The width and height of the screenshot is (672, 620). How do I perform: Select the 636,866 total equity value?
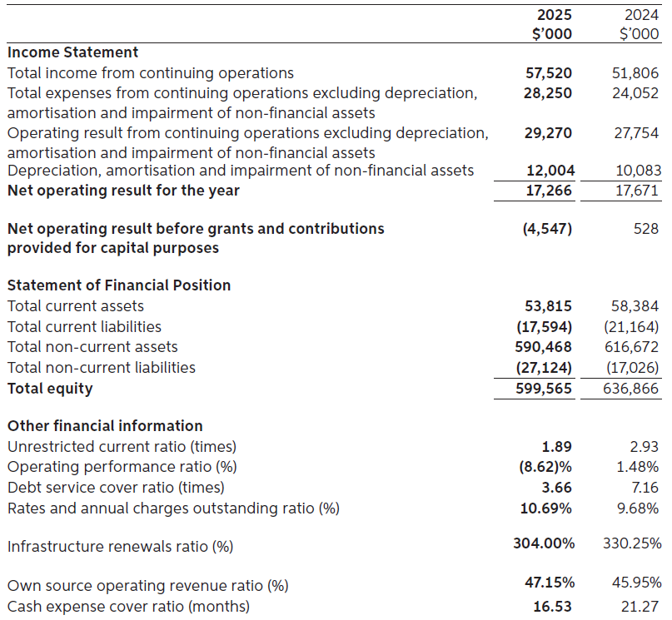click(x=630, y=389)
